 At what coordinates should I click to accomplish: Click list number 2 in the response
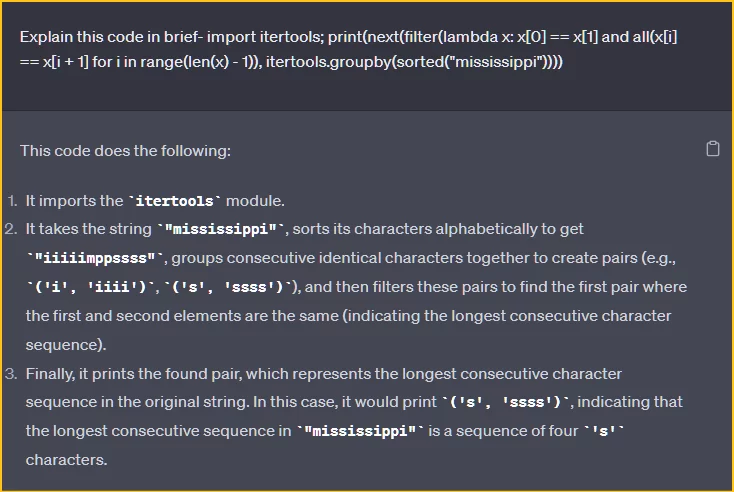pyautogui.click(x=11, y=229)
